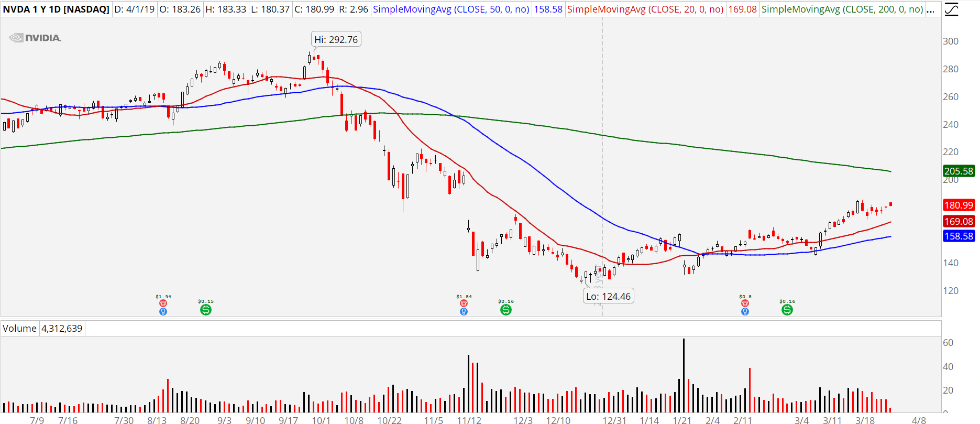Click the 4/8 date on time axis

(x=919, y=420)
